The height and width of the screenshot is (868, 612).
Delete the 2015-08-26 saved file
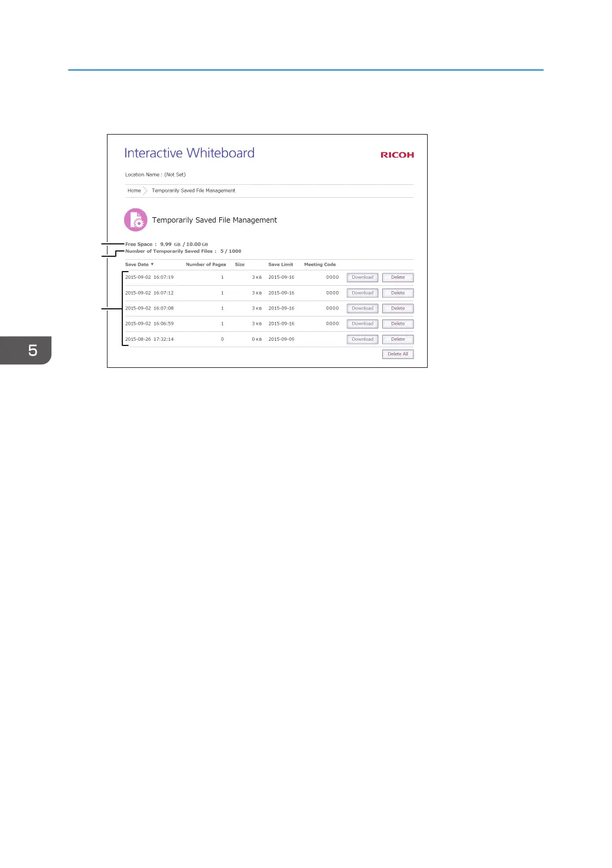click(x=398, y=340)
